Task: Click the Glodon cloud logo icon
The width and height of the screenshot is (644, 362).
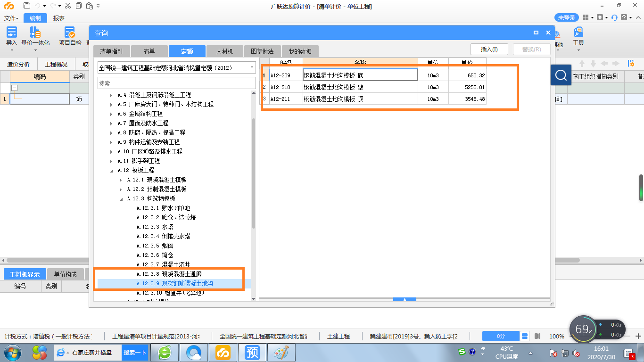Action: tap(8, 6)
